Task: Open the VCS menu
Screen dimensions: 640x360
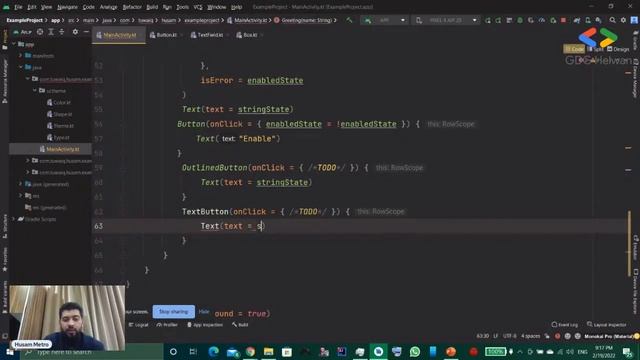Action: point(198,7)
